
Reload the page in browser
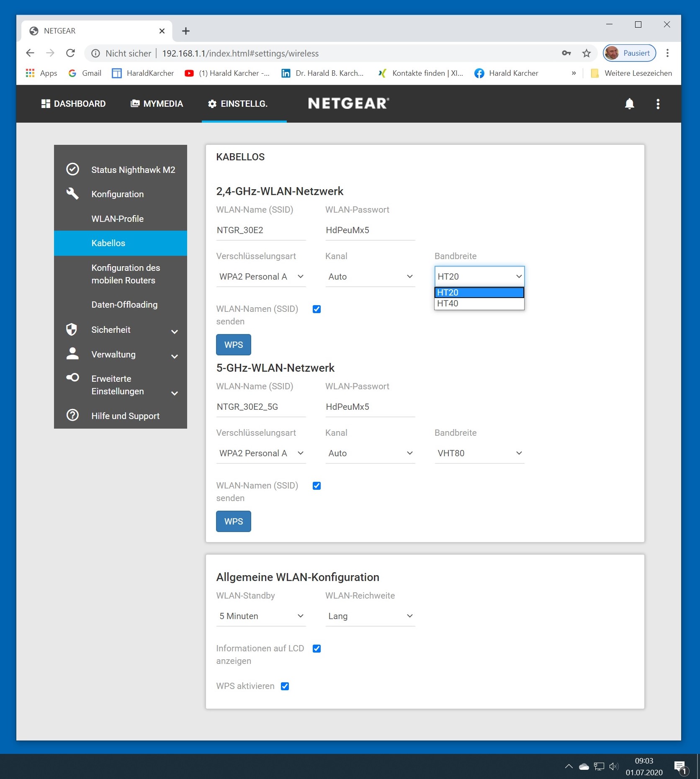[70, 53]
